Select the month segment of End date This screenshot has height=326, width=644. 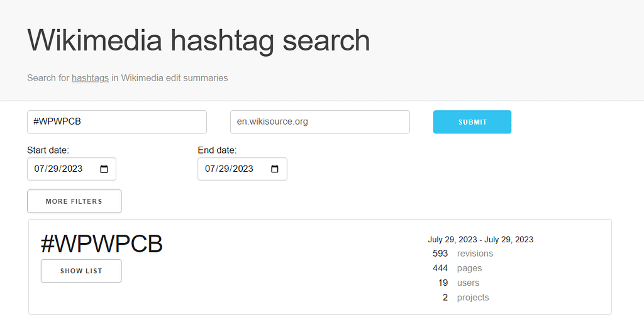(x=210, y=169)
